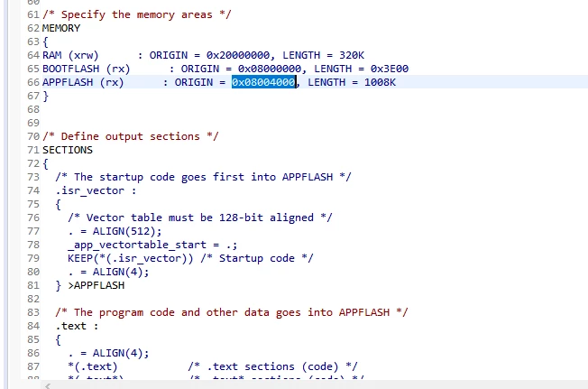The height and width of the screenshot is (389, 588).
Task: Click the RAM length value 320K
Action: 352,55
